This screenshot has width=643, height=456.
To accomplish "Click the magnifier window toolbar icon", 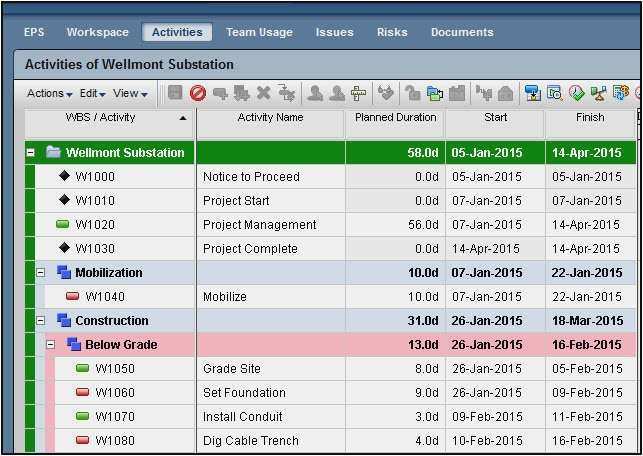I will click(554, 94).
